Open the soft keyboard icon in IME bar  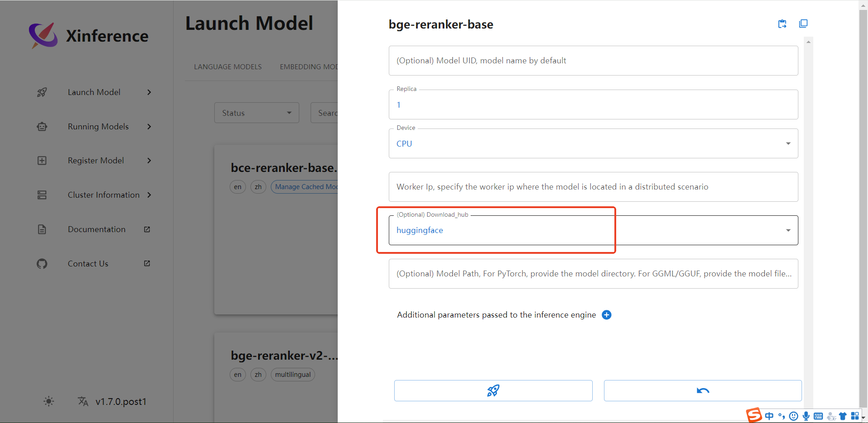pos(818,416)
